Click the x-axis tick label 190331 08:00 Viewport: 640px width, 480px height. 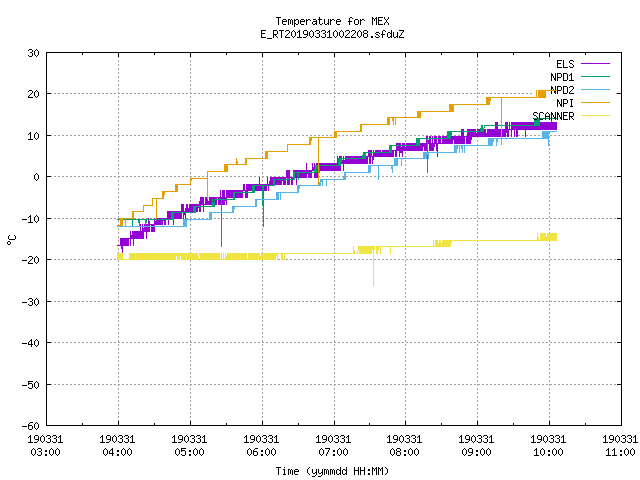click(404, 446)
